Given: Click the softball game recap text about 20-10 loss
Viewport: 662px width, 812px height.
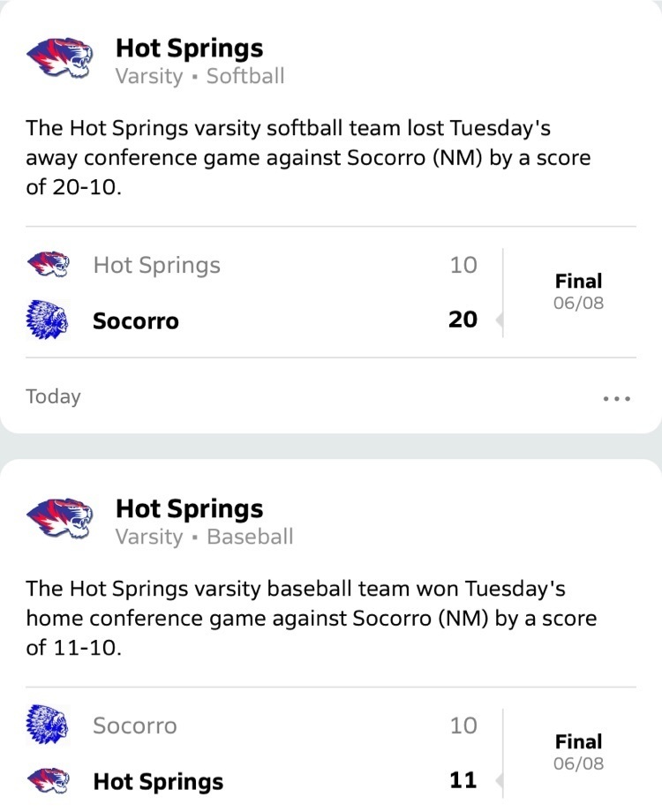Looking at the screenshot, I should [308, 157].
